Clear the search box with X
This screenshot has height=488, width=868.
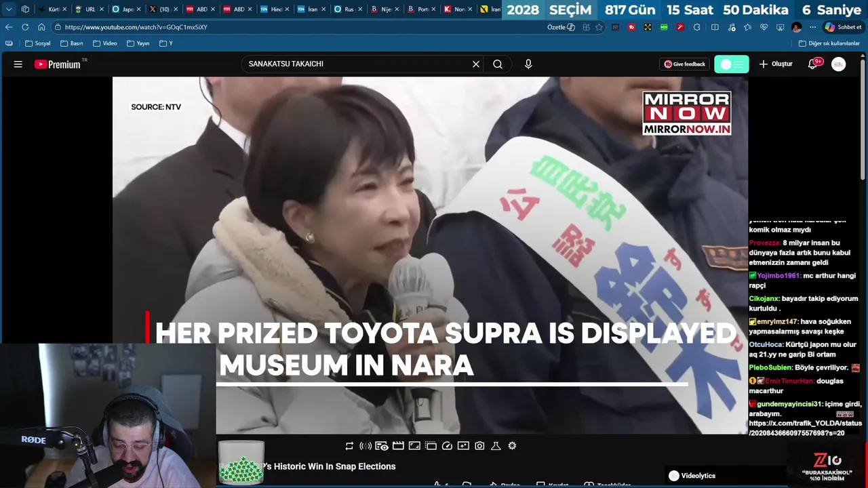click(476, 64)
